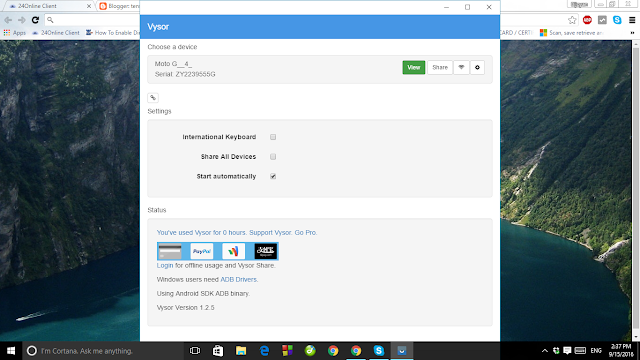Switch to the Blogger Chrome tab
This screenshot has height=360, width=640.
119,6
